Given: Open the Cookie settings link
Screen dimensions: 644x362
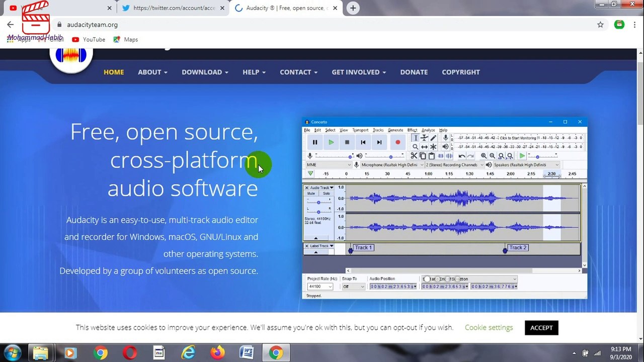Looking at the screenshot, I should [489, 327].
